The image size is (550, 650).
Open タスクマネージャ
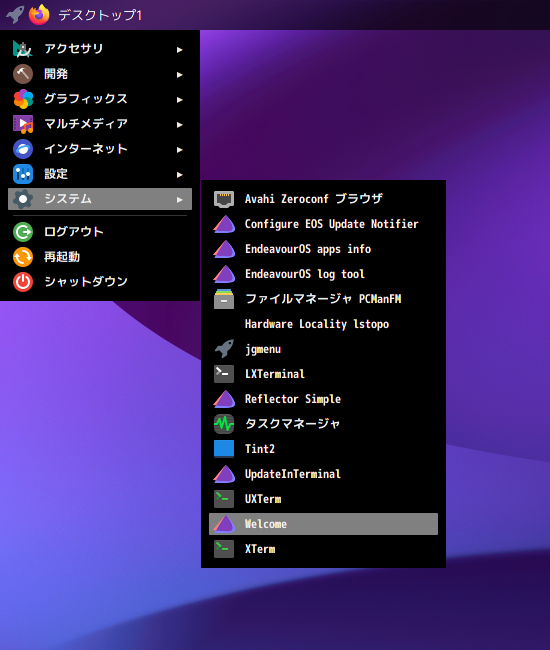pyautogui.click(x=323, y=424)
